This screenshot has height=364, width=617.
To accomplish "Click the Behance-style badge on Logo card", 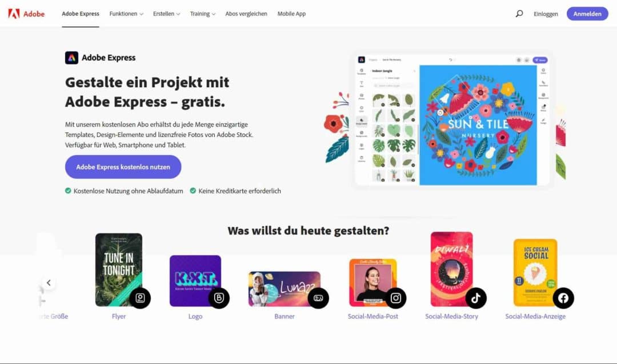I will pyautogui.click(x=219, y=298).
